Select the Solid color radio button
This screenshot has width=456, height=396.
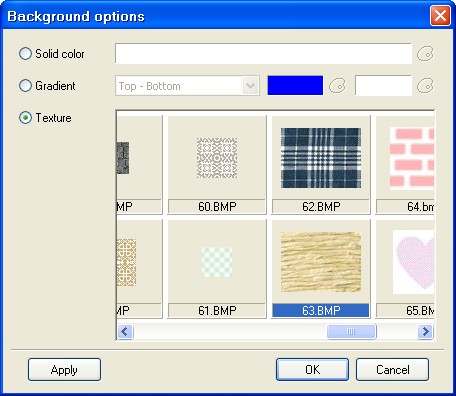pyautogui.click(x=25, y=54)
